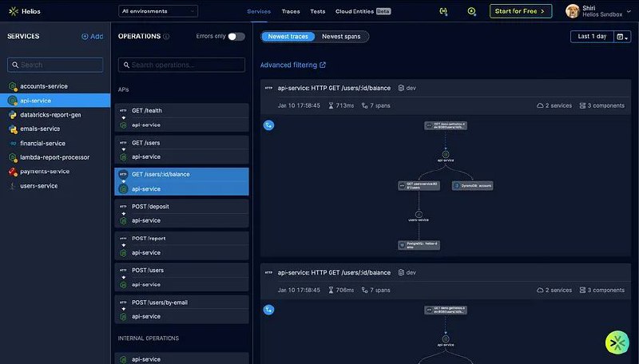Click the Search operations input field
This screenshot has height=364, width=639.
(181, 65)
